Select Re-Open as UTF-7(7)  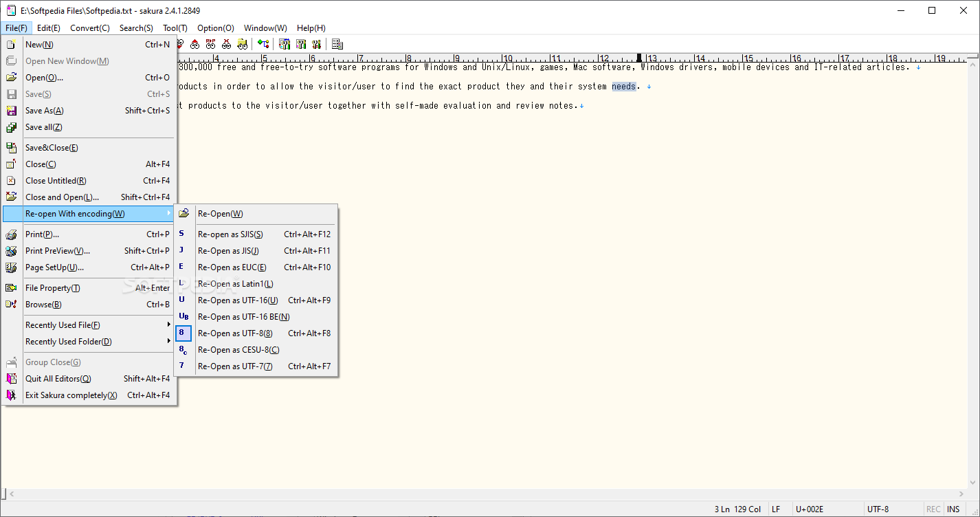click(256, 366)
